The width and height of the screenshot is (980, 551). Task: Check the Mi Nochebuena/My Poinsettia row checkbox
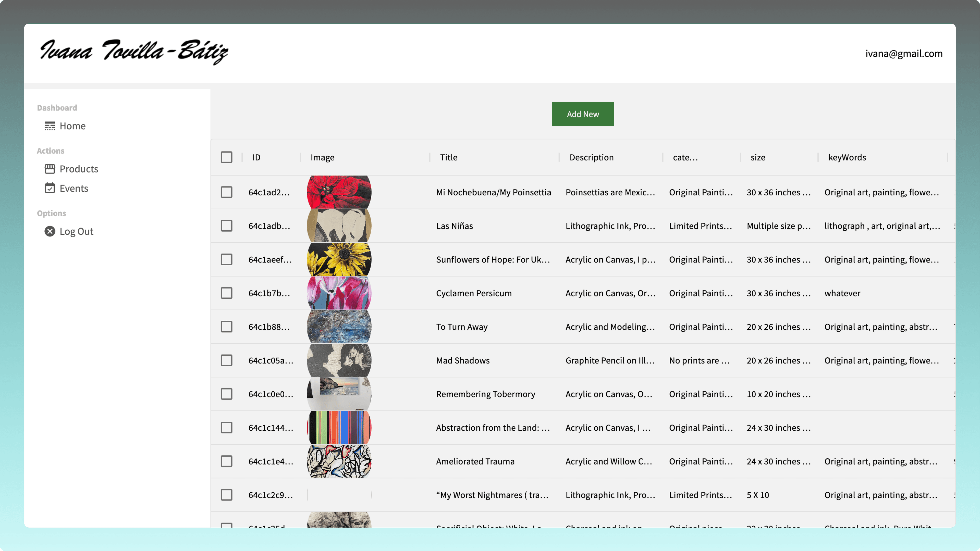pyautogui.click(x=226, y=192)
